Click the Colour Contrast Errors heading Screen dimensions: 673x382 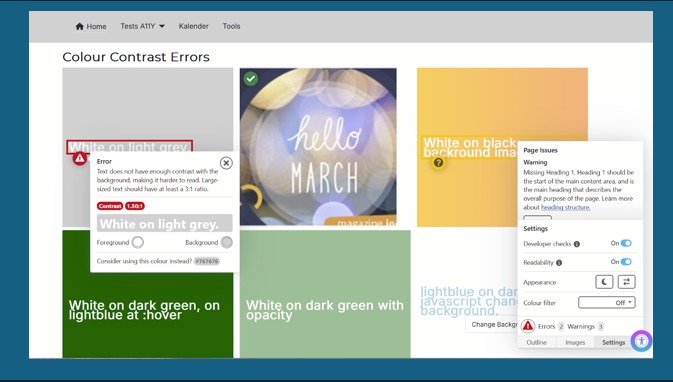click(x=136, y=57)
